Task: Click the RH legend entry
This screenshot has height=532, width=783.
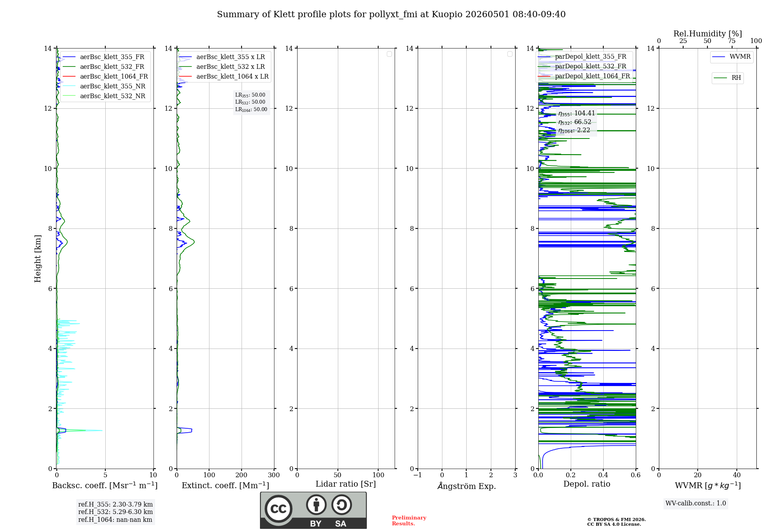Action: (x=727, y=78)
